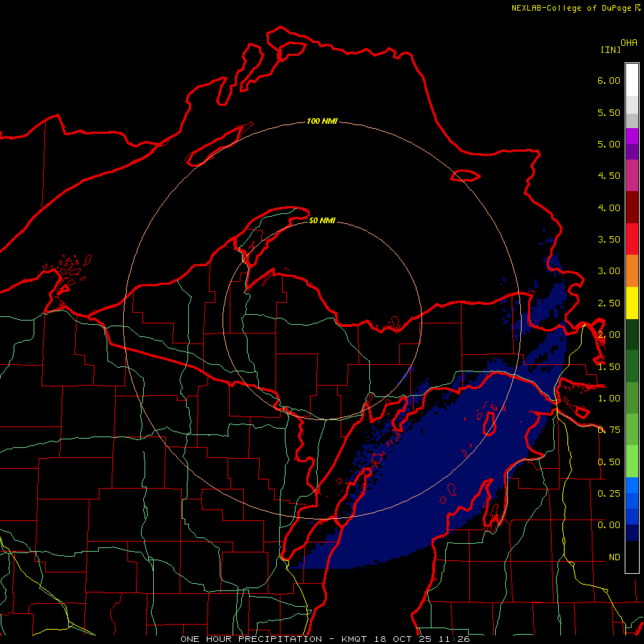This screenshot has height=644, width=644.
Task: Click the 2.50 legend value
Action: tap(609, 303)
